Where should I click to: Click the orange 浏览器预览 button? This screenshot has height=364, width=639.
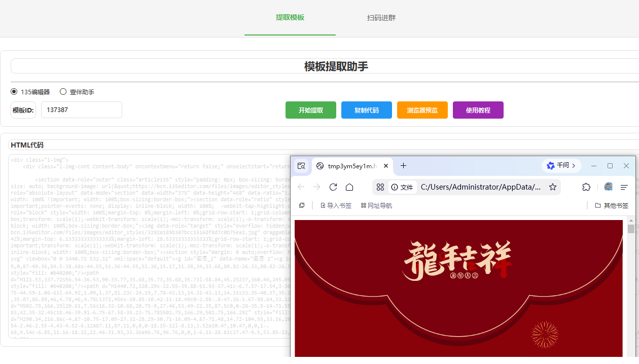coord(422,110)
